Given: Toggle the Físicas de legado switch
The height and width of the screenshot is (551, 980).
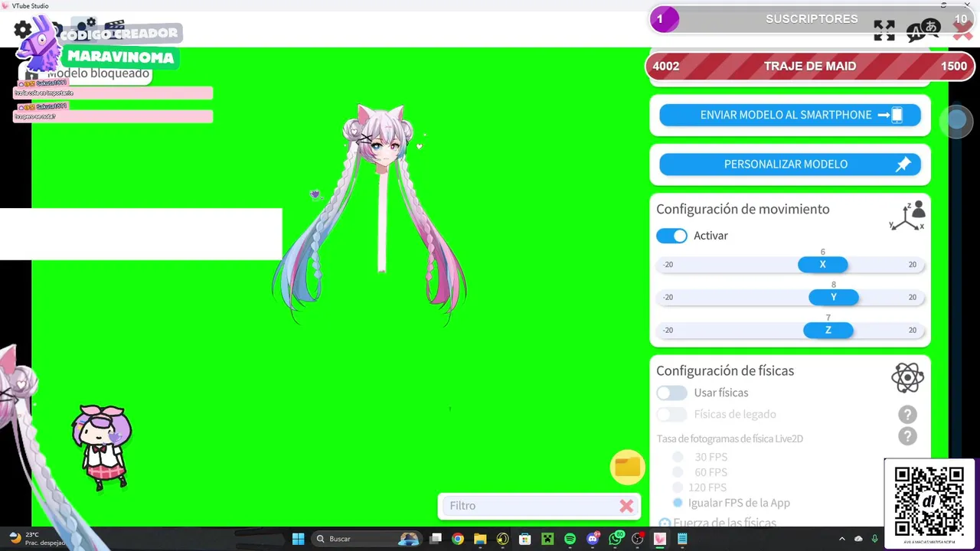Looking at the screenshot, I should [x=671, y=414].
